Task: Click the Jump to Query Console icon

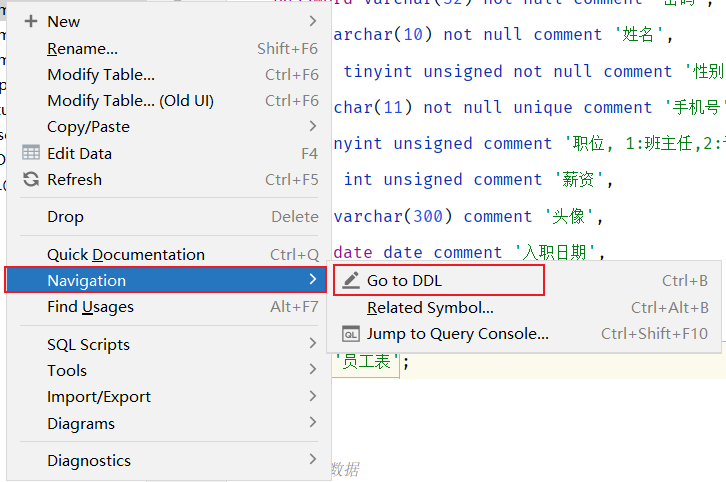Action: point(350,334)
